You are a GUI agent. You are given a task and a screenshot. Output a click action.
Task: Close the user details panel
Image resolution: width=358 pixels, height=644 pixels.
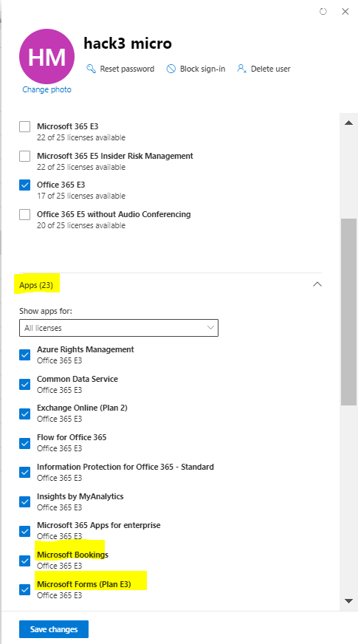(x=345, y=12)
